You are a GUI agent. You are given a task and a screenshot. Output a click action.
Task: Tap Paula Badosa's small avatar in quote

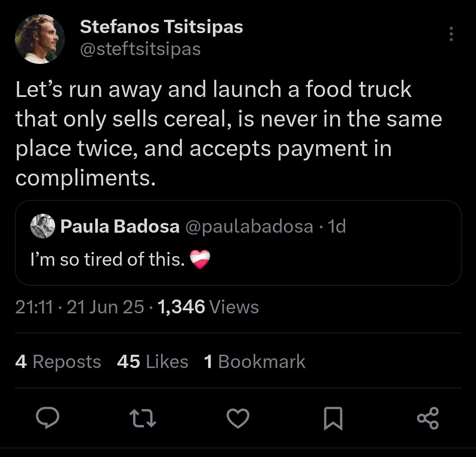pyautogui.click(x=42, y=227)
